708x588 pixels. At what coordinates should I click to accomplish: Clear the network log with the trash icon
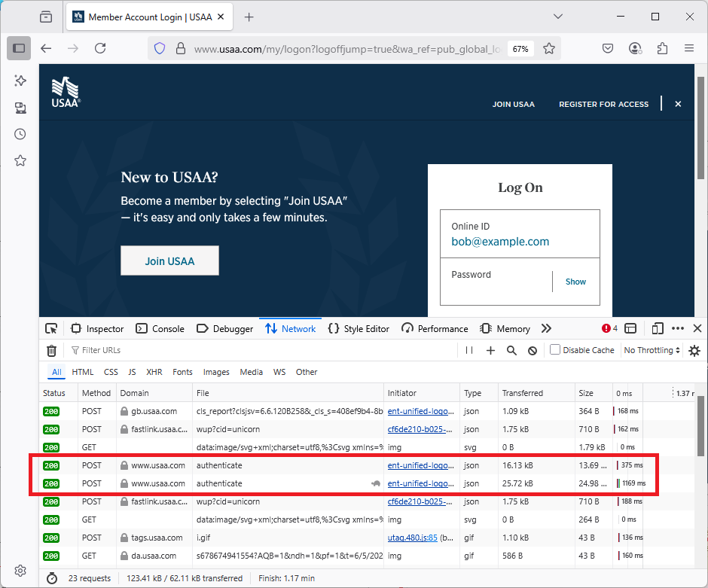(52, 350)
